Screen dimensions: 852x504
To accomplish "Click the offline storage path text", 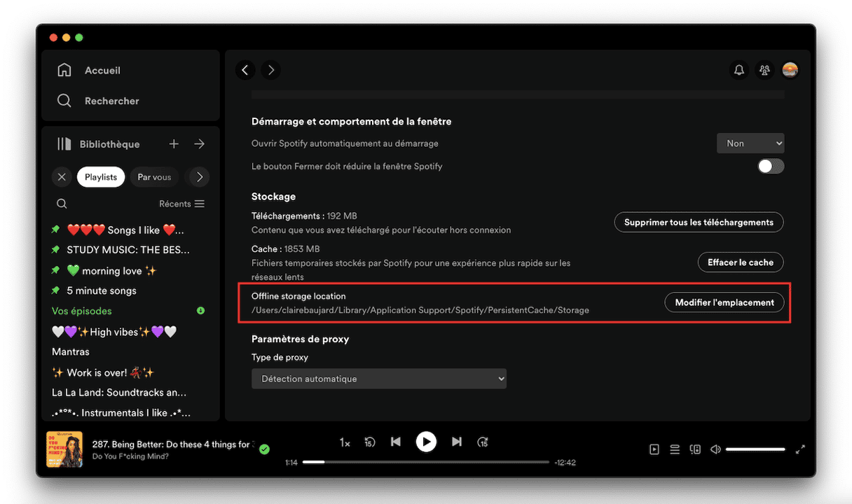I will (420, 310).
